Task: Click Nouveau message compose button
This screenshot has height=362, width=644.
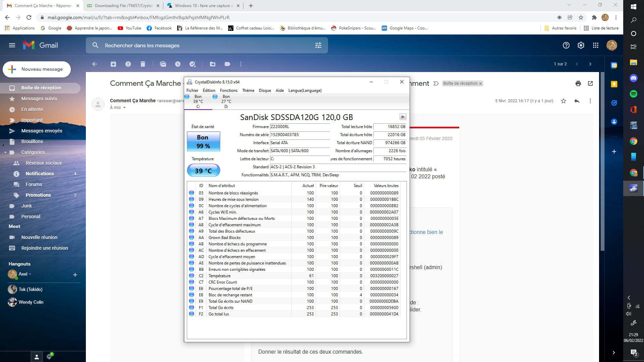Action: (37, 69)
